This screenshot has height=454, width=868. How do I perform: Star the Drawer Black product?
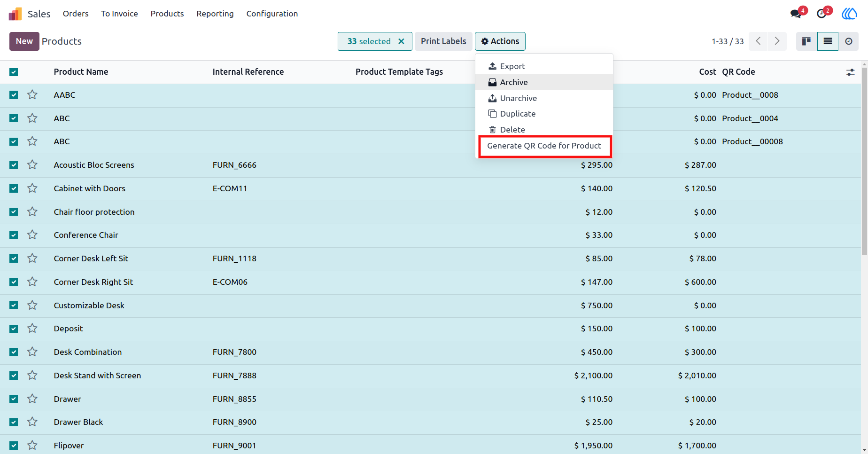pos(32,422)
